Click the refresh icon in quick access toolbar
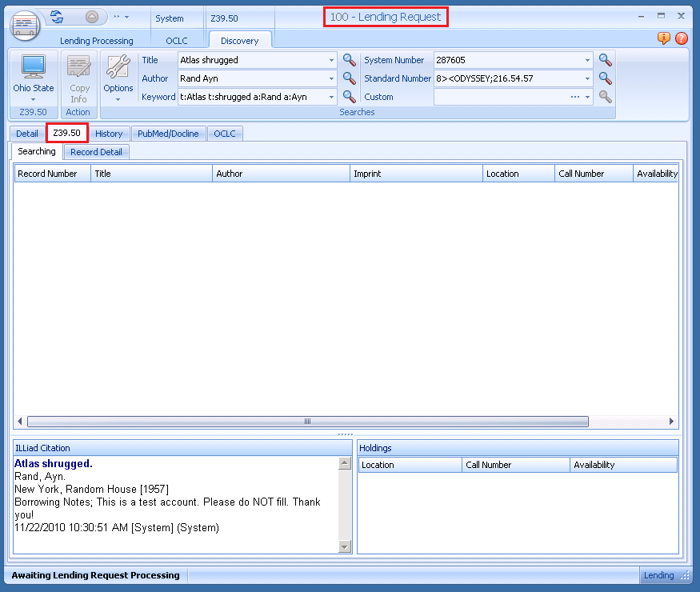Screen dimensions: 700x592 (57, 16)
